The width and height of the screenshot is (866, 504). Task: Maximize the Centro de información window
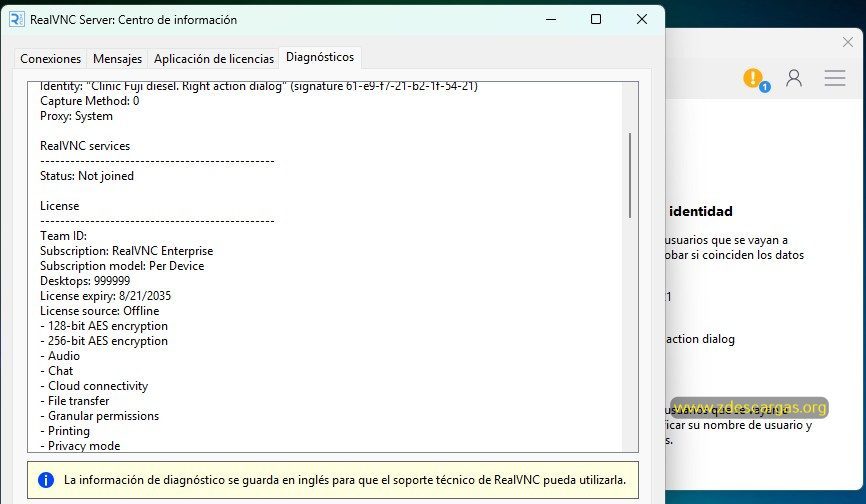tap(596, 19)
